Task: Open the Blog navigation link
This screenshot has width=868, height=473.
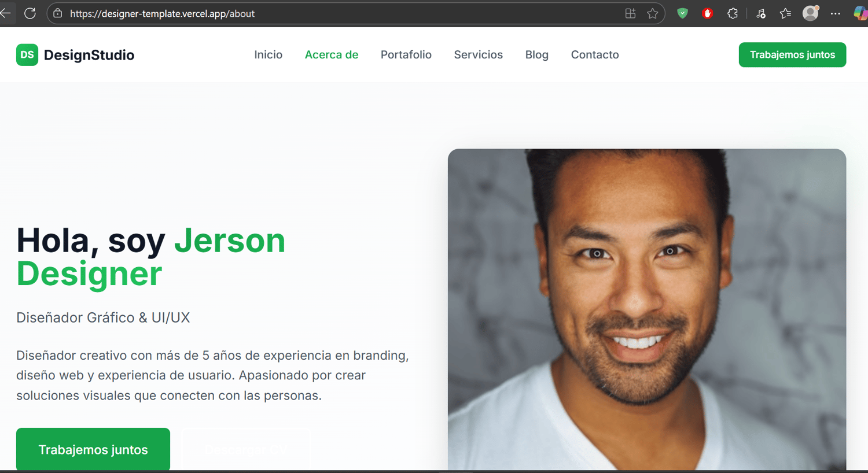Action: click(x=537, y=54)
